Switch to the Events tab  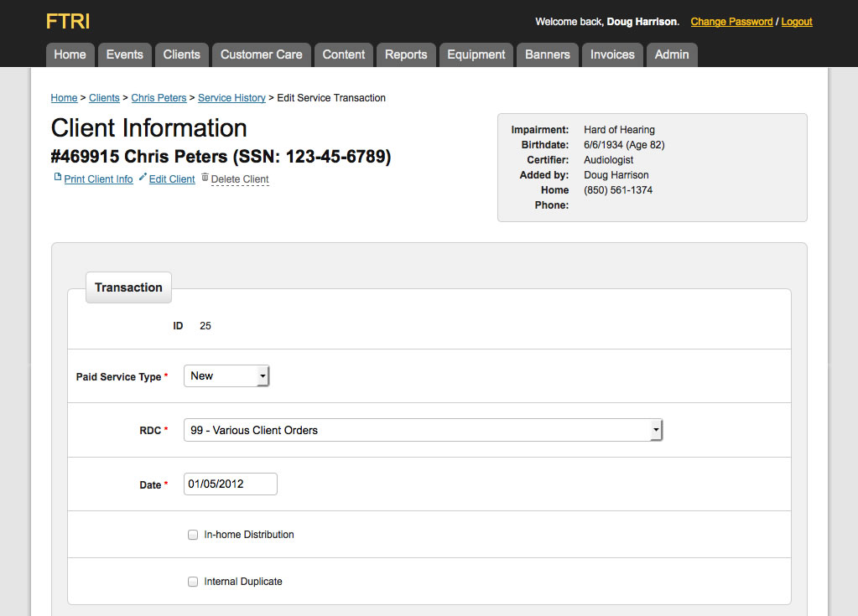click(x=124, y=54)
